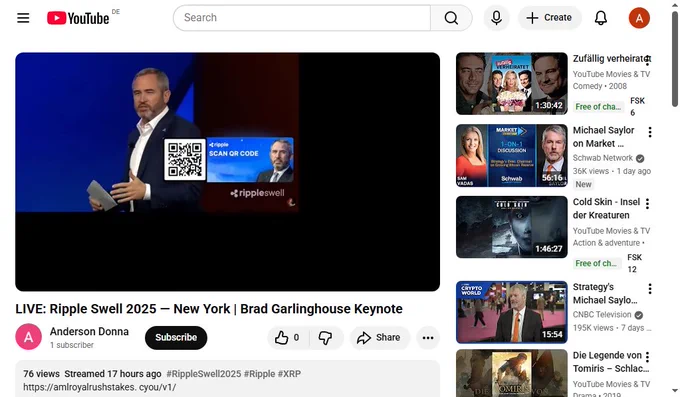Image resolution: width=680 pixels, height=397 pixels.
Task: Click '36K views · 1 day ago' text
Action: [612, 171]
